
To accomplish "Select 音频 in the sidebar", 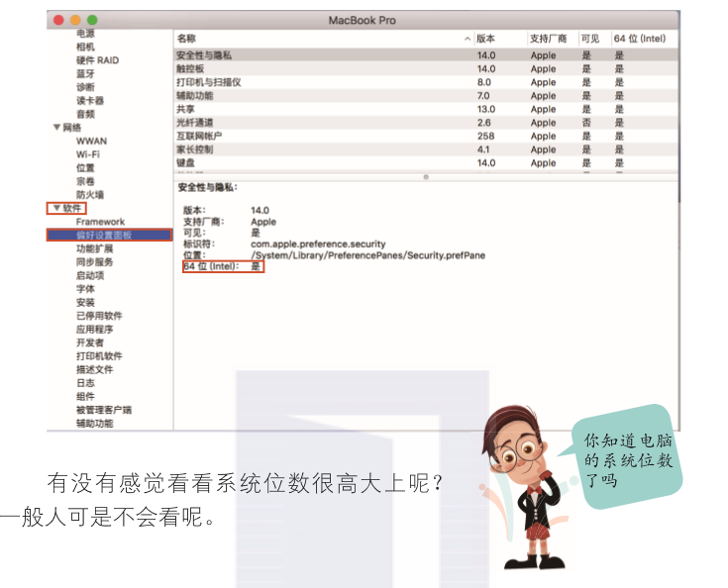I will click(85, 114).
